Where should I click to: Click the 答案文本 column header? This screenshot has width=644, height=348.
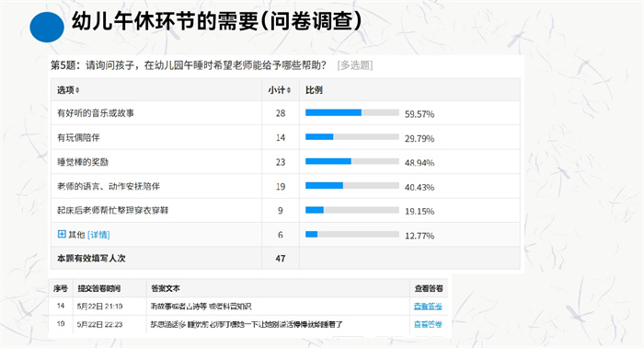pos(166,288)
